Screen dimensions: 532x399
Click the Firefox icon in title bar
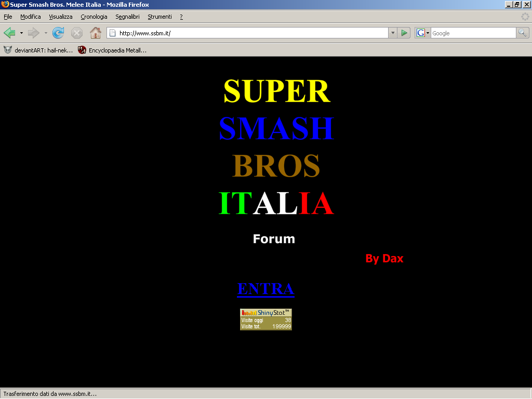5,4
